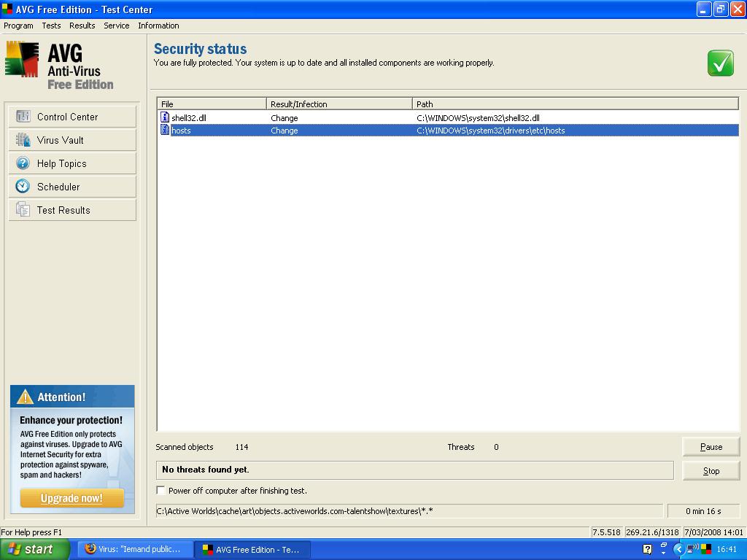Click the AVG icon in title bar
The width and height of the screenshot is (747, 560).
click(x=7, y=9)
